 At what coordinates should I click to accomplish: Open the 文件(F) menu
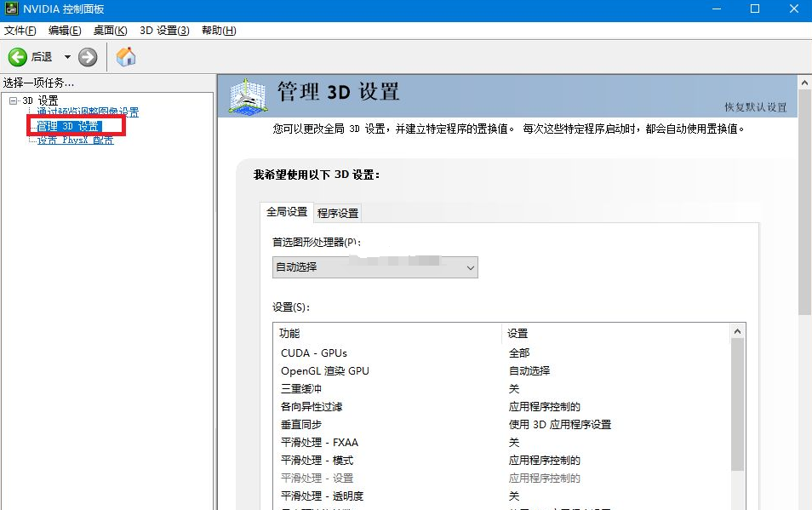[x=20, y=31]
